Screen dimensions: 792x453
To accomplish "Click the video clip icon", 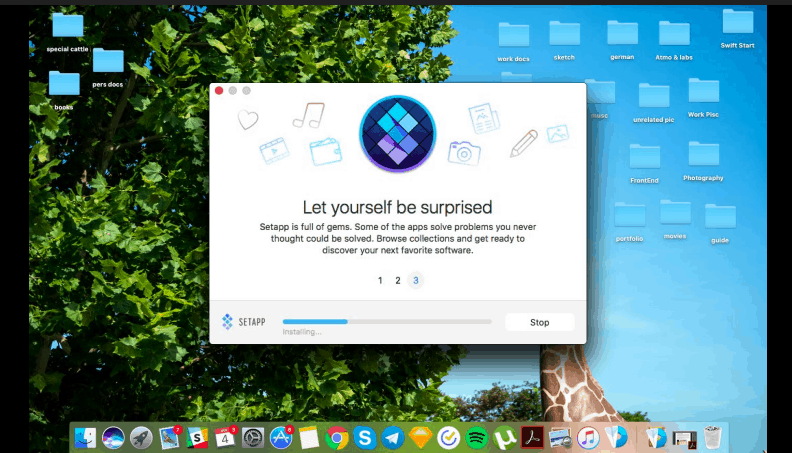I will click(x=274, y=150).
